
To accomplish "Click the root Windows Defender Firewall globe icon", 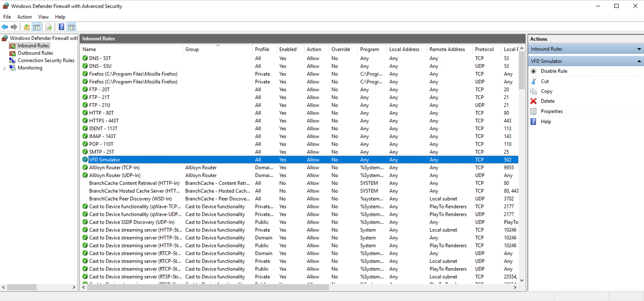I will tap(5, 38).
